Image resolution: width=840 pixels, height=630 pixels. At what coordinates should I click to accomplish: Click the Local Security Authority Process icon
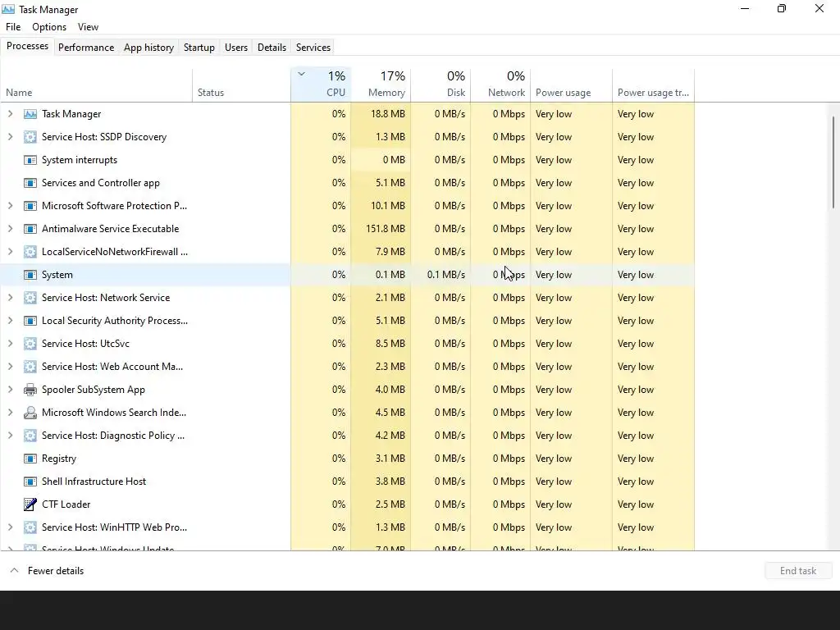(x=30, y=321)
